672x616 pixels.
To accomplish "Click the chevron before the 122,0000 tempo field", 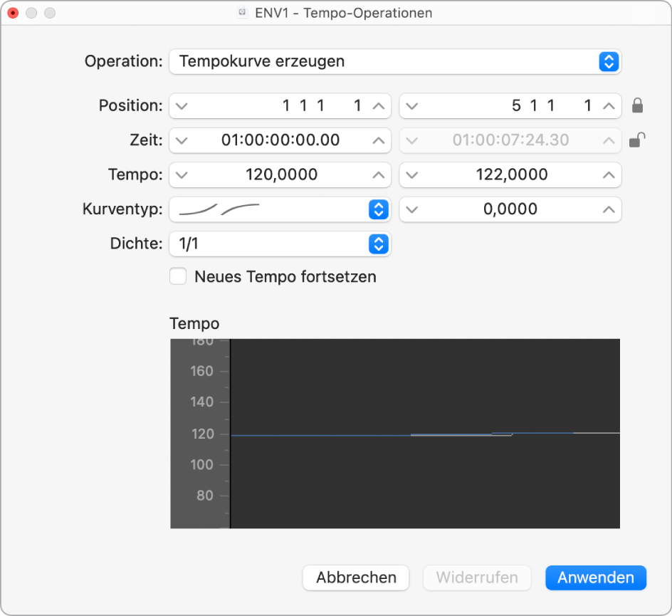I will click(x=412, y=174).
